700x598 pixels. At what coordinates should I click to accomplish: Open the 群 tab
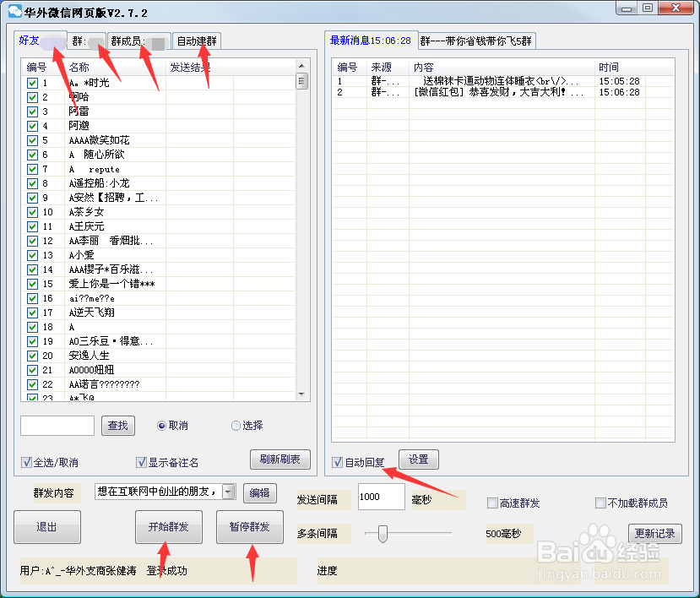[x=88, y=41]
